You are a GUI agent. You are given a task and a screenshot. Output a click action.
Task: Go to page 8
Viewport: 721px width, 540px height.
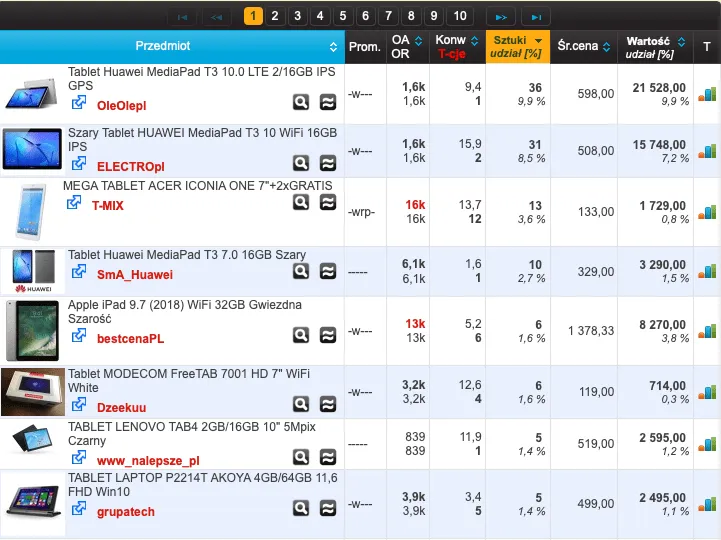pyautogui.click(x=411, y=16)
